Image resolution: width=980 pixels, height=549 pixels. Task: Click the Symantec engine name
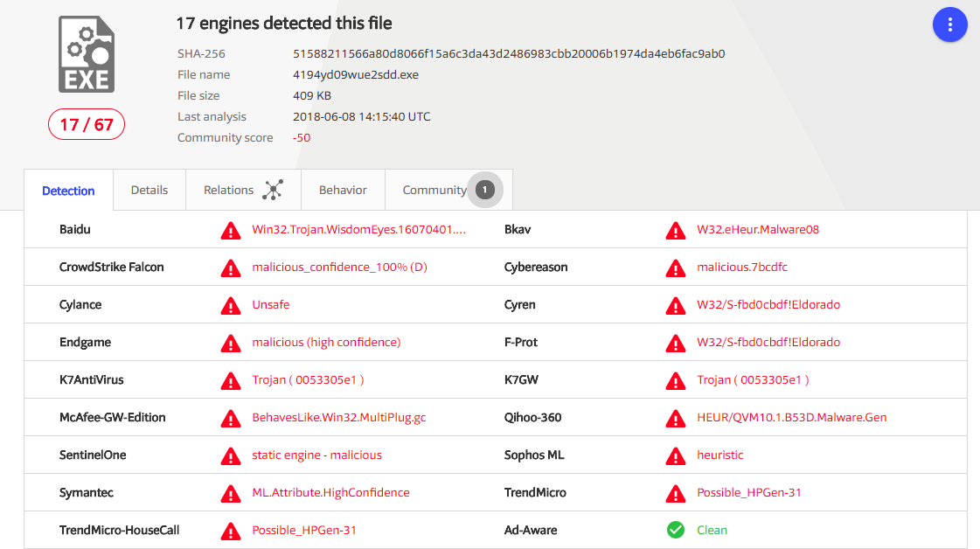coord(87,492)
